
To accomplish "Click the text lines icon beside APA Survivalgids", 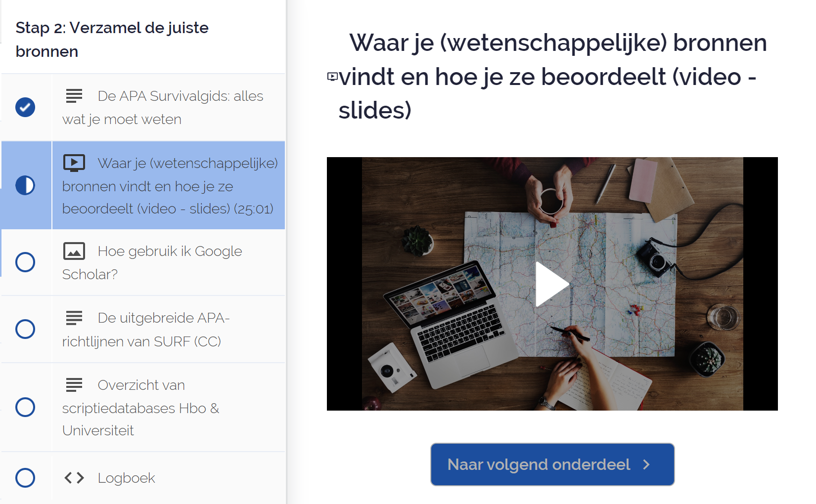I will 74,96.
